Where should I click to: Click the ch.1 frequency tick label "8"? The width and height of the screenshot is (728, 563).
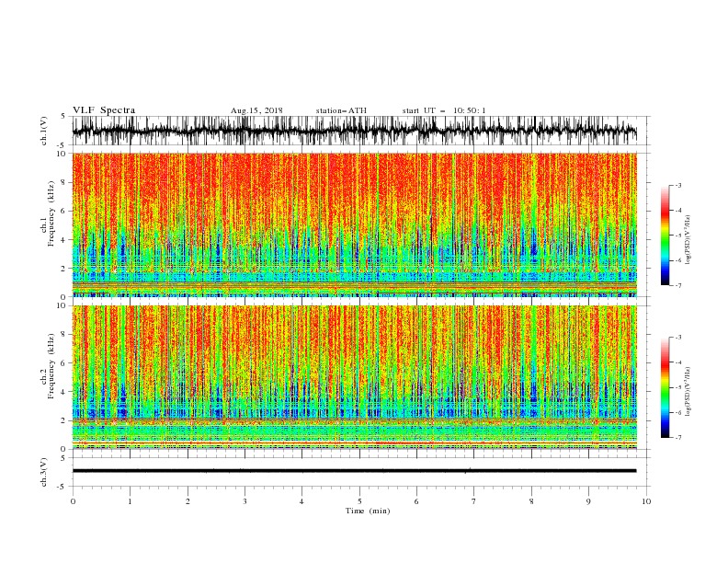click(x=64, y=182)
